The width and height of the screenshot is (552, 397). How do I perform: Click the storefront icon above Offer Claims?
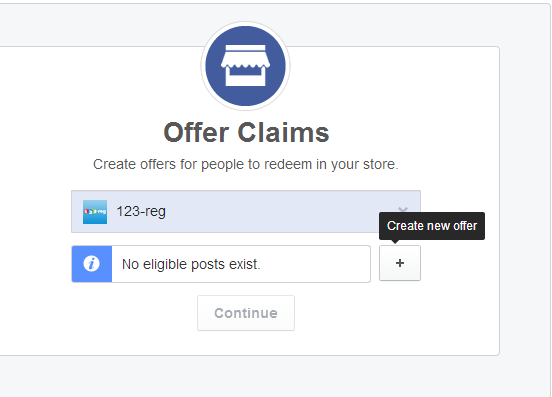coord(245,65)
